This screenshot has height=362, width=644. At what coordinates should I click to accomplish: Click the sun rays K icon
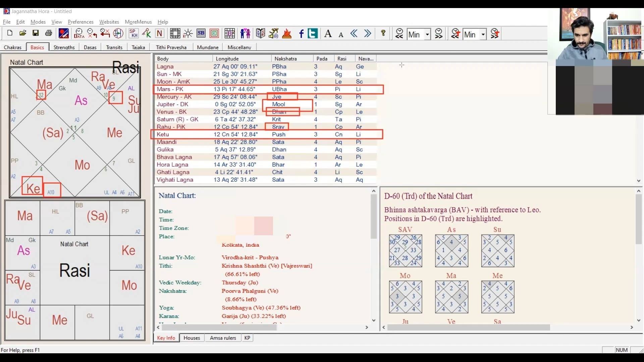coord(188,34)
